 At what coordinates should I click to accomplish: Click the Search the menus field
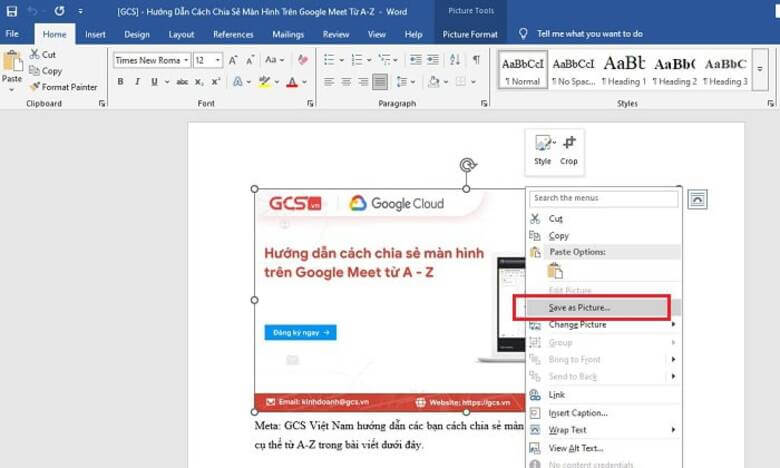click(604, 198)
